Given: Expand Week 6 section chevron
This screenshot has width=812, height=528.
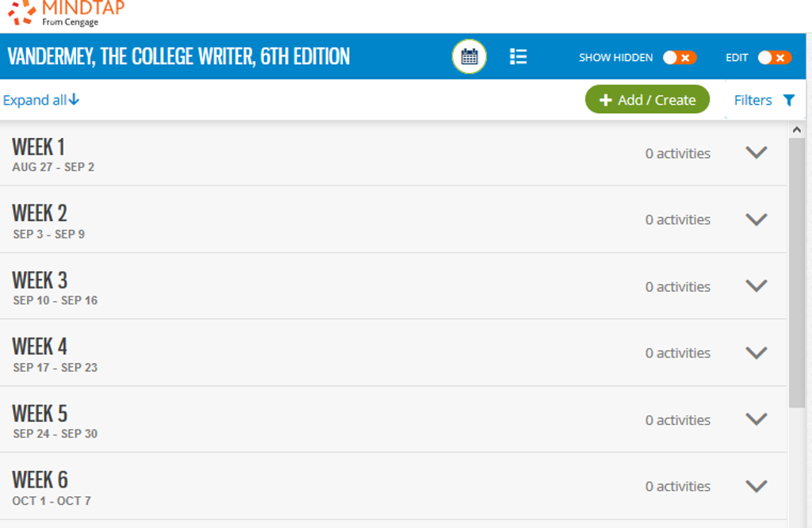Looking at the screenshot, I should [756, 486].
